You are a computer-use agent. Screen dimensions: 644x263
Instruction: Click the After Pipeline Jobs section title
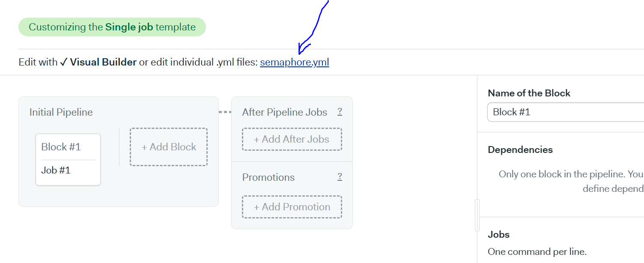coord(285,112)
